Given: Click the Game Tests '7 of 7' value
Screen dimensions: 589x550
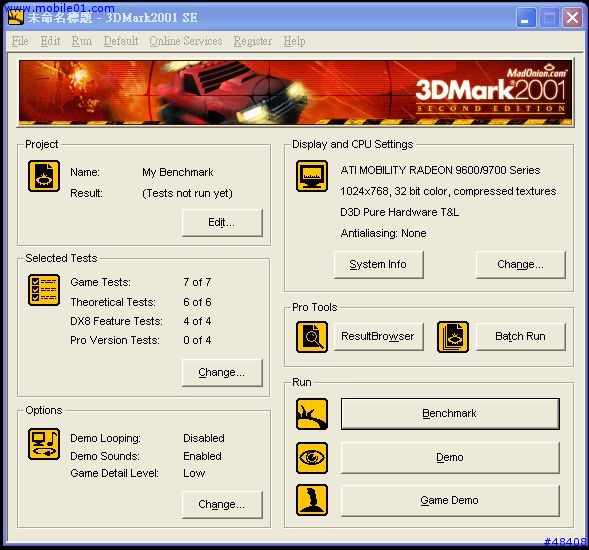Looking at the screenshot, I should click(197, 282).
